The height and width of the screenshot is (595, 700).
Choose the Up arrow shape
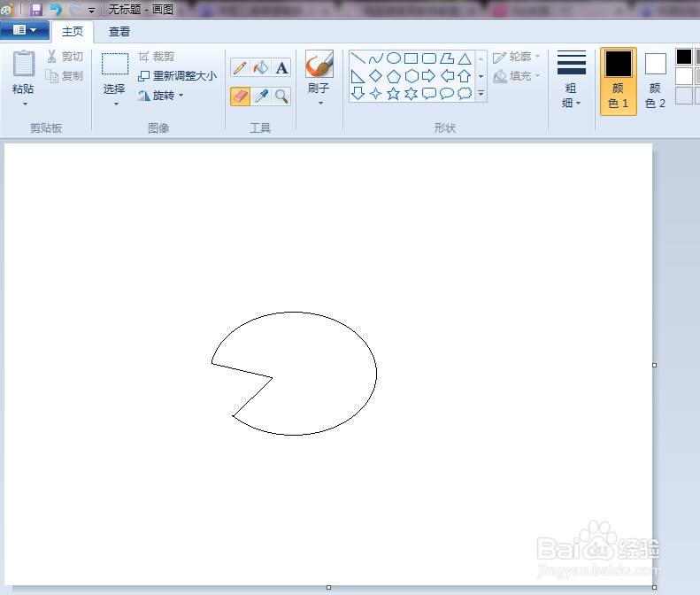click(x=465, y=76)
